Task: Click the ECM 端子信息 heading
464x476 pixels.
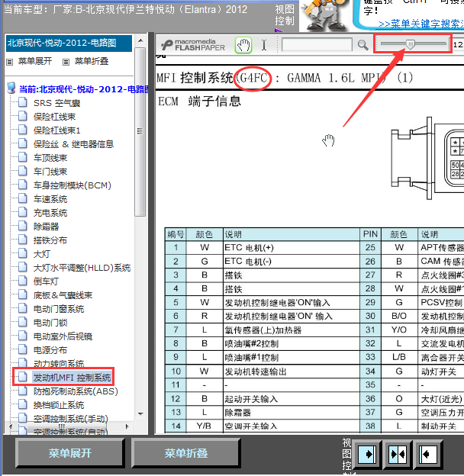Action: (199, 101)
